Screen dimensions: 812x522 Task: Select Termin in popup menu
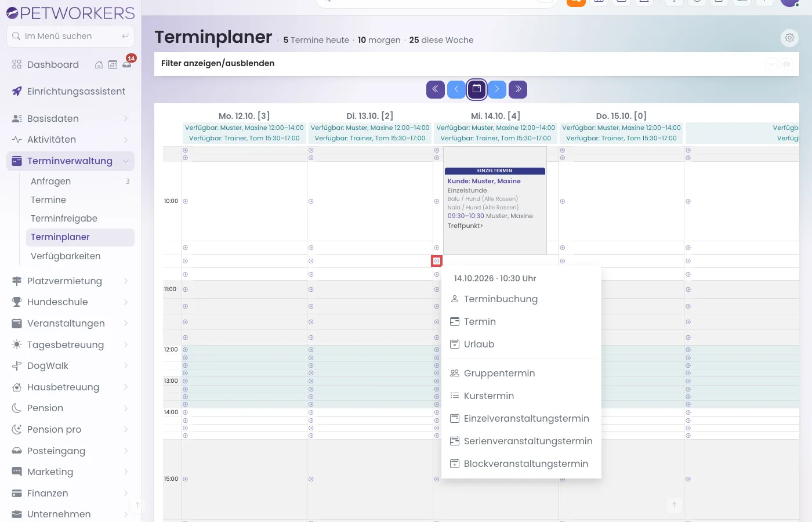[x=521, y=321]
